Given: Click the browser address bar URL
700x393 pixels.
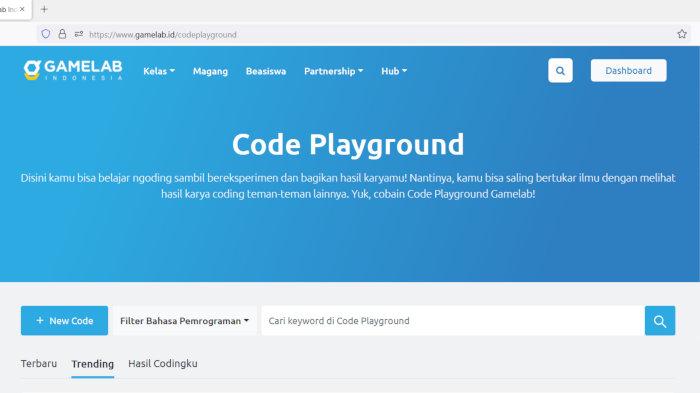Looking at the screenshot, I should click(x=162, y=34).
